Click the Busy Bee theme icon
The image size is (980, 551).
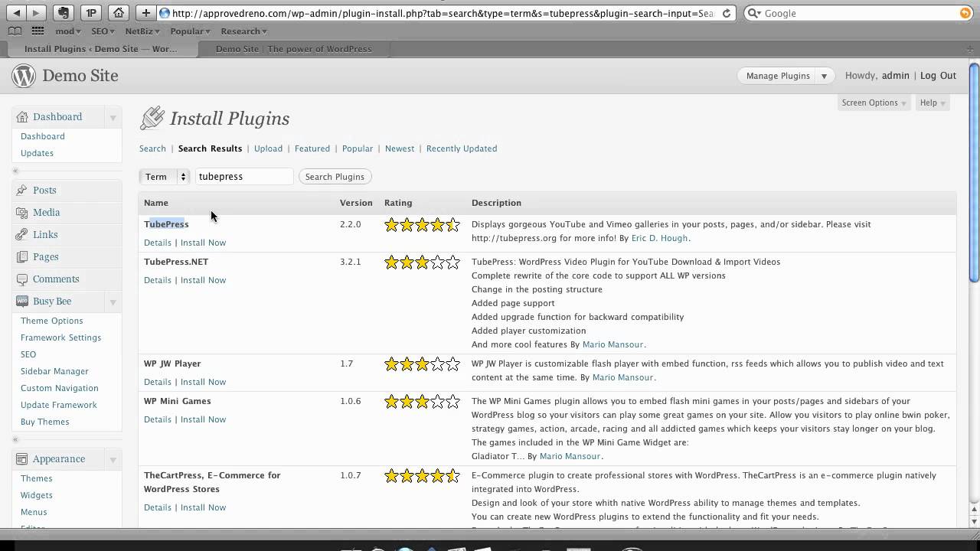point(22,302)
